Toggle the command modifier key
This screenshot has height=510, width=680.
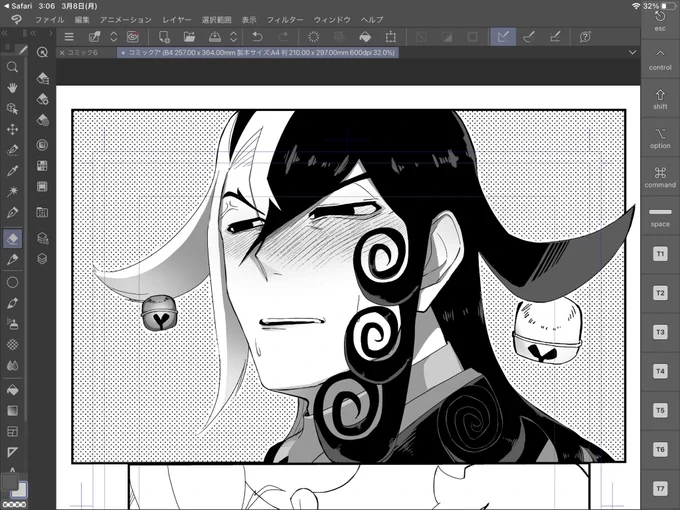pyautogui.click(x=660, y=177)
